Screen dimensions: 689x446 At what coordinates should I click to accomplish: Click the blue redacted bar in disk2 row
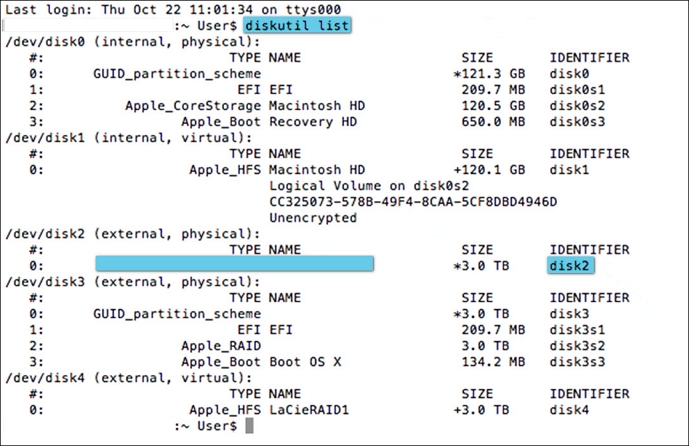[x=234, y=265]
